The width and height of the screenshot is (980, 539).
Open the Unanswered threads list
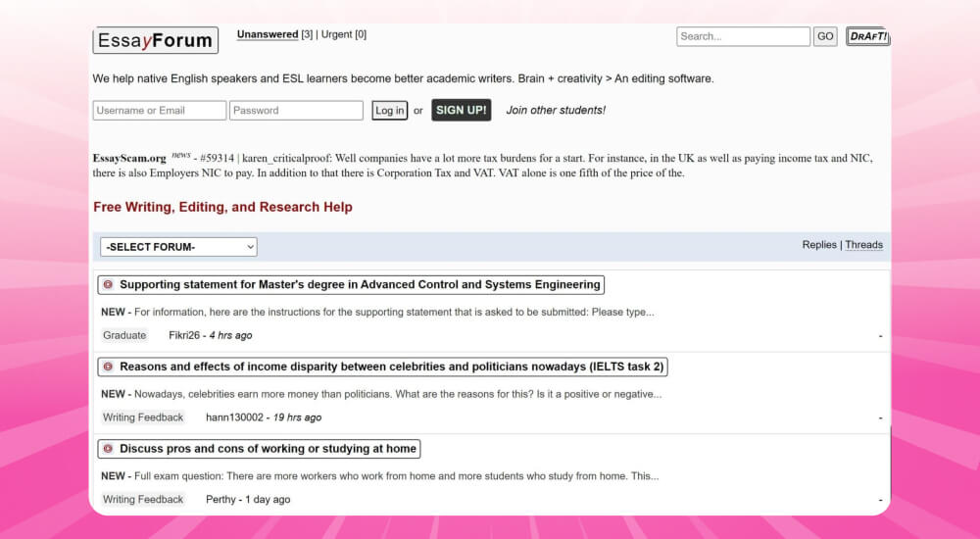point(267,34)
